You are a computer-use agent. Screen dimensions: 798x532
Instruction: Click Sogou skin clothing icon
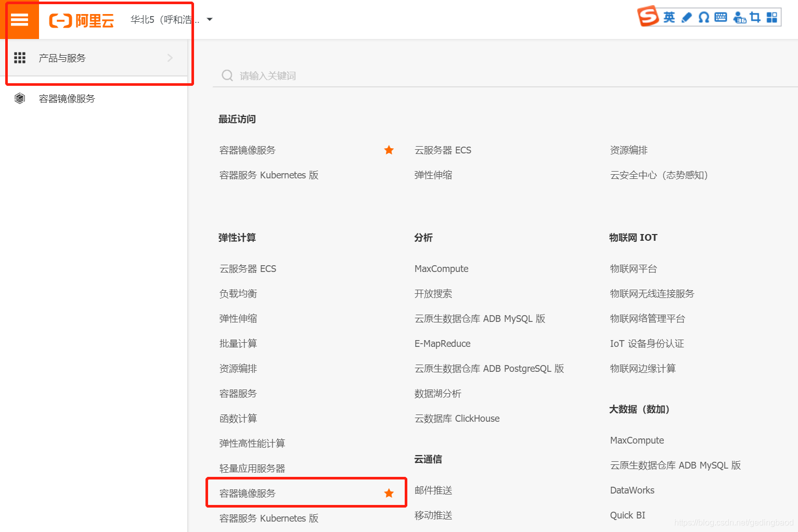click(755, 18)
